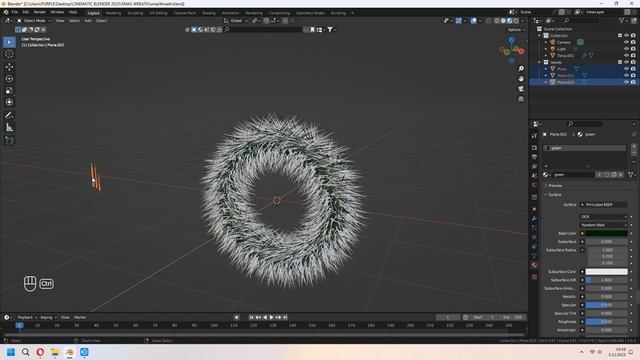Click the Principled BSDF surface shader button
640x360 pixels.
pos(603,204)
